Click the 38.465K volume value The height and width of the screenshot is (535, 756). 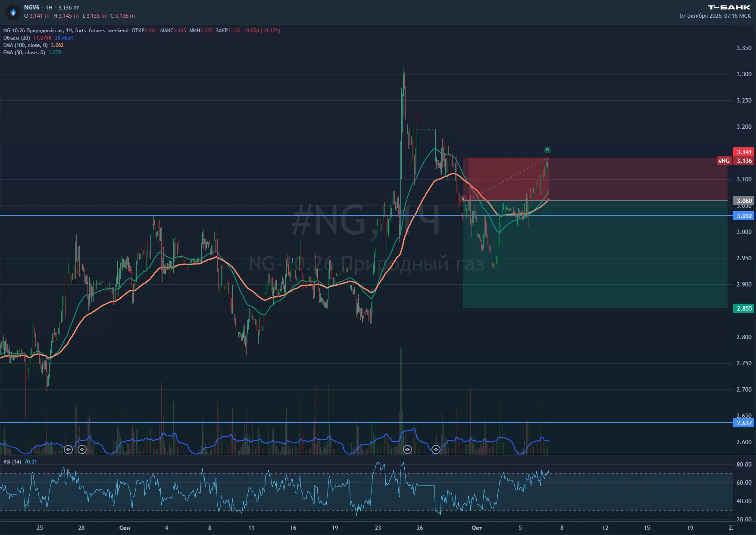click(x=64, y=38)
